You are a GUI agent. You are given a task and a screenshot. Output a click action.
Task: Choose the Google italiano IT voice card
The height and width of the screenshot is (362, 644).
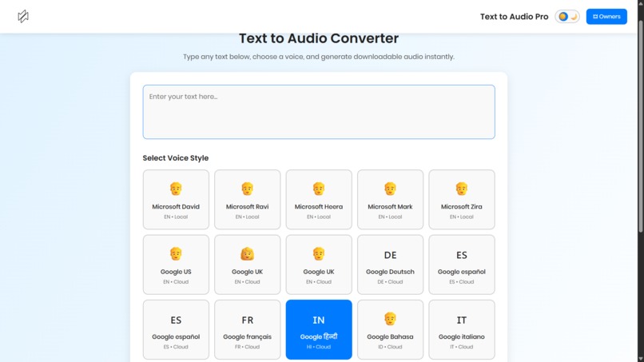pyautogui.click(x=462, y=329)
